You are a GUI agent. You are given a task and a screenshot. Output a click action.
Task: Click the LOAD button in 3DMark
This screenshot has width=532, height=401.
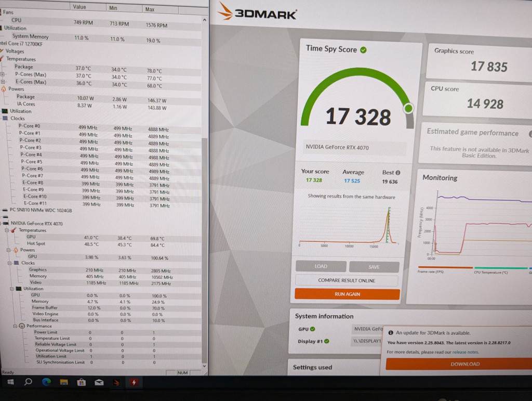pos(321,266)
